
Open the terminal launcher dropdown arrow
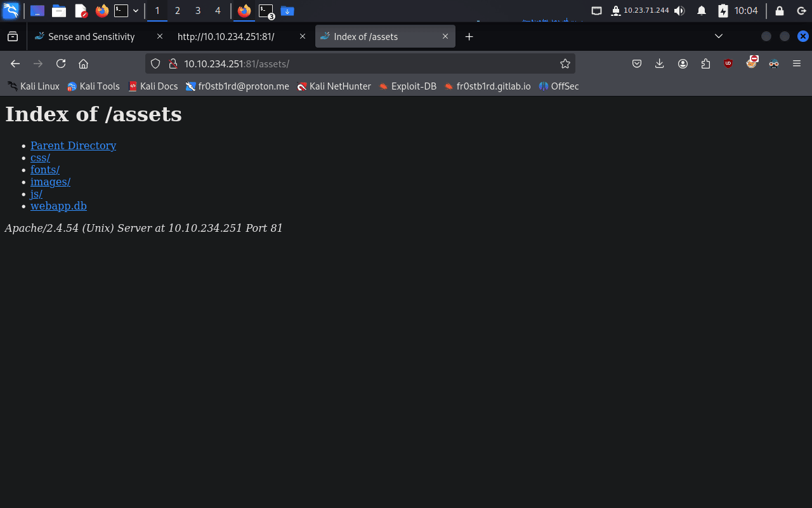pyautogui.click(x=136, y=11)
